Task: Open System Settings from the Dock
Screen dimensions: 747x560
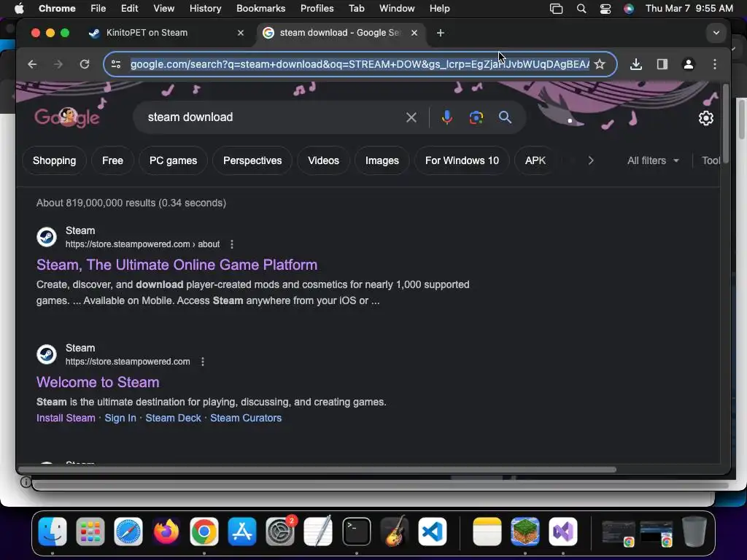Action: pyautogui.click(x=280, y=531)
